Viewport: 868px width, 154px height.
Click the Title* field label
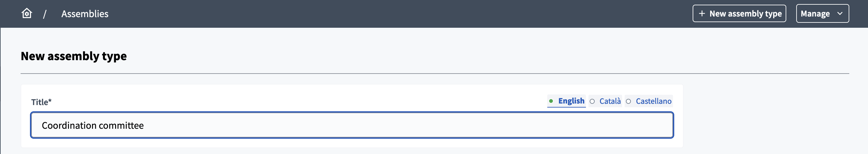(x=41, y=102)
